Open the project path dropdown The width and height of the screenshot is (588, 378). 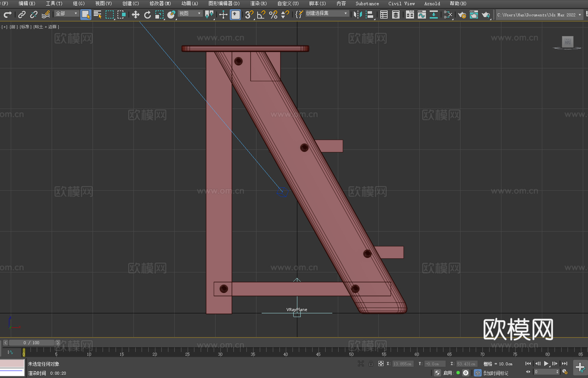539,15
